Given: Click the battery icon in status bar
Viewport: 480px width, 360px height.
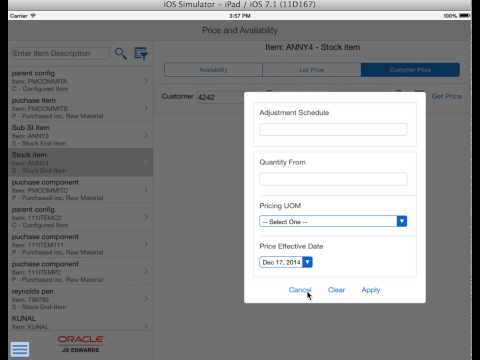Looking at the screenshot, I should coord(465,15).
